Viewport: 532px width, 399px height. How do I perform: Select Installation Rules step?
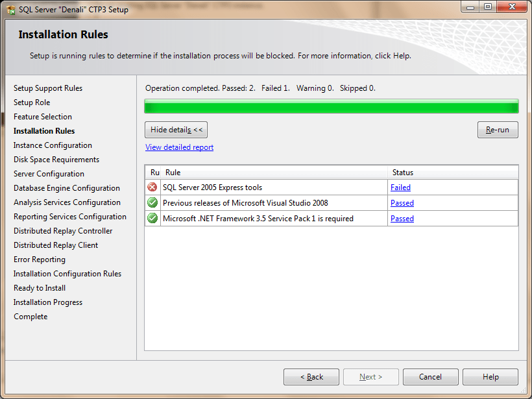44,131
